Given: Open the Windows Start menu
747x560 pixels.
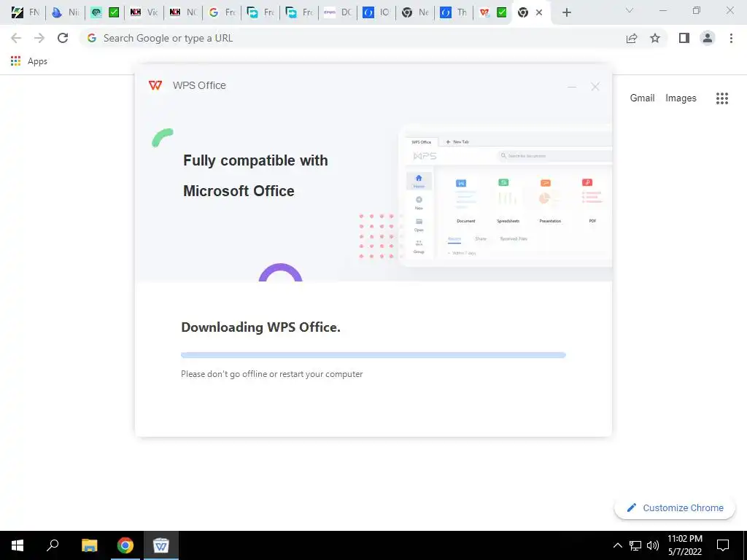Looking at the screenshot, I should pos(18,545).
